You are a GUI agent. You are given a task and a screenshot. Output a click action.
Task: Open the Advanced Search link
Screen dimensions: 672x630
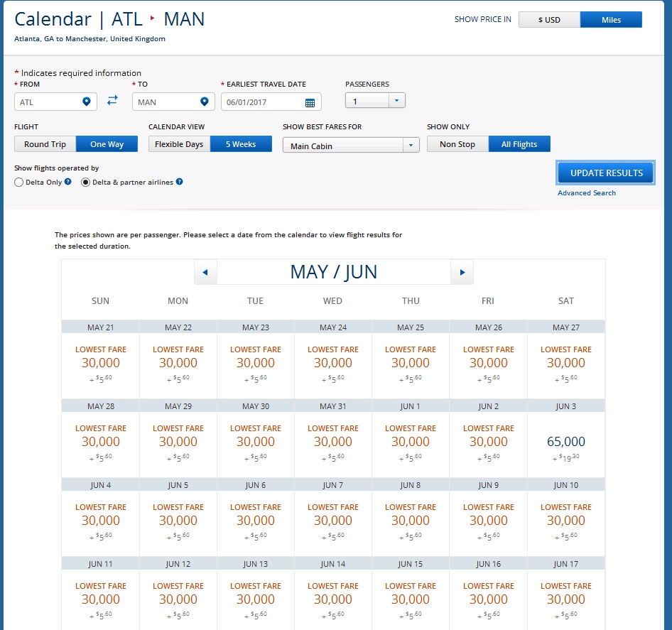point(586,193)
